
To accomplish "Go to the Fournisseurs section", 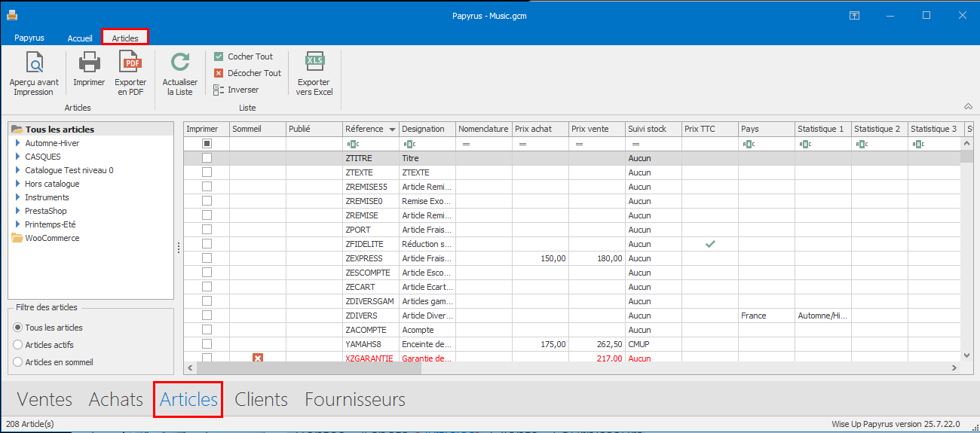I will pyautogui.click(x=354, y=400).
